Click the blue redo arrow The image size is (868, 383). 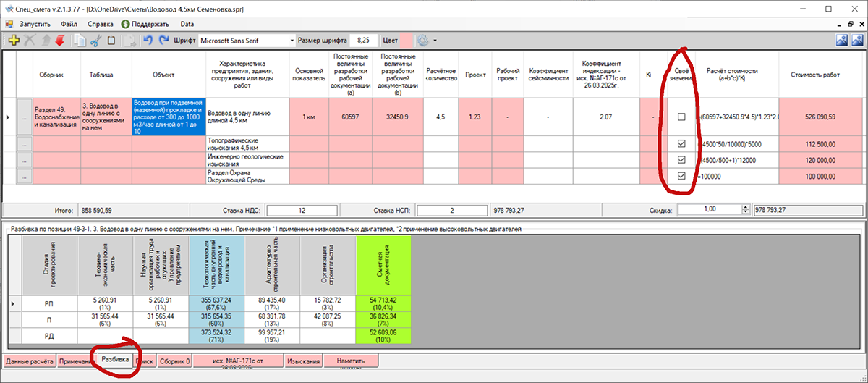(x=163, y=41)
